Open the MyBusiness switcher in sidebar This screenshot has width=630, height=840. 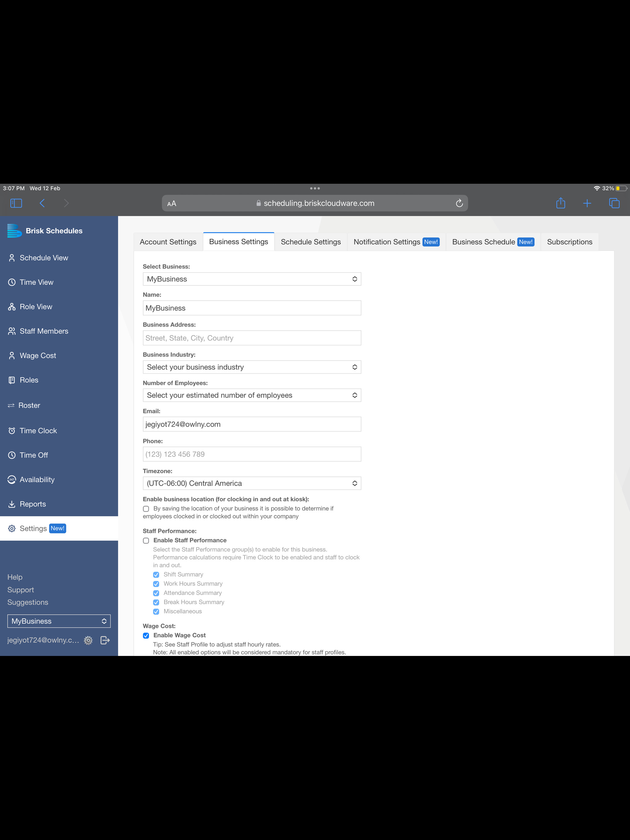[59, 621]
